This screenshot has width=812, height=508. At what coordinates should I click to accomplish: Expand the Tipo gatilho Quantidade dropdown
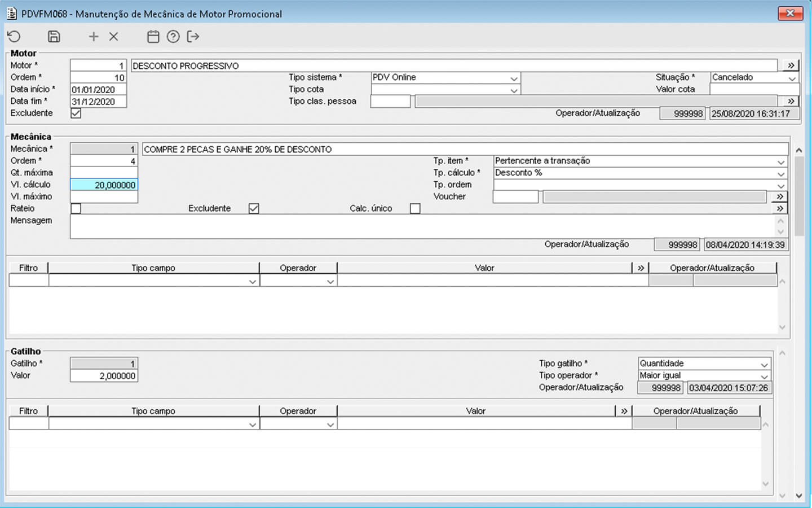[x=764, y=364]
